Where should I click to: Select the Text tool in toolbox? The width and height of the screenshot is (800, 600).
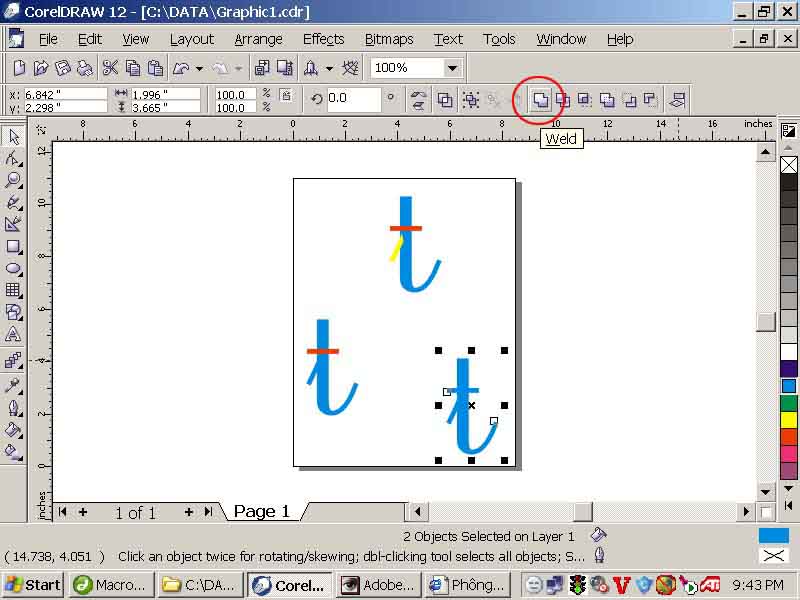click(x=13, y=335)
